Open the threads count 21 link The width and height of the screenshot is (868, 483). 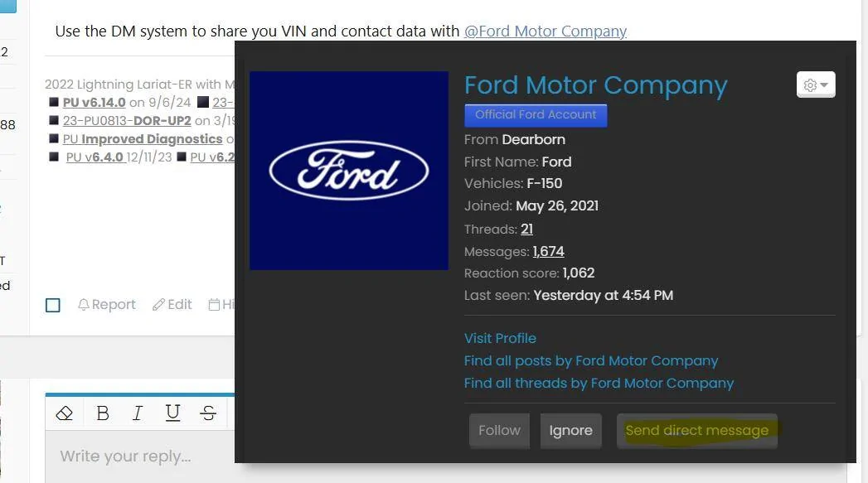pyautogui.click(x=526, y=229)
